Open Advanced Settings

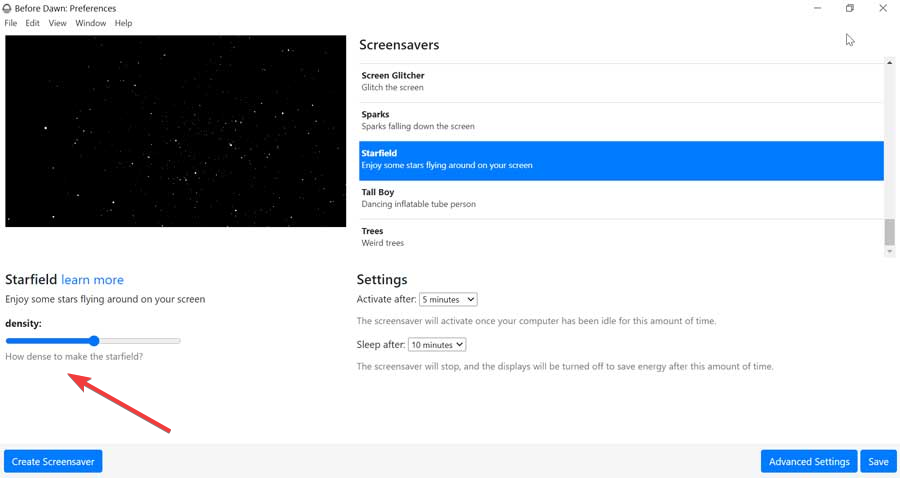809,461
